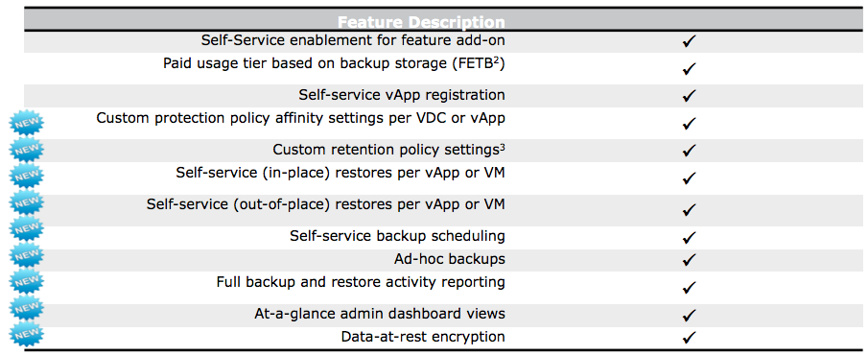
Task: Click the NEW badge beside admin dashboard views
Action: click(27, 307)
